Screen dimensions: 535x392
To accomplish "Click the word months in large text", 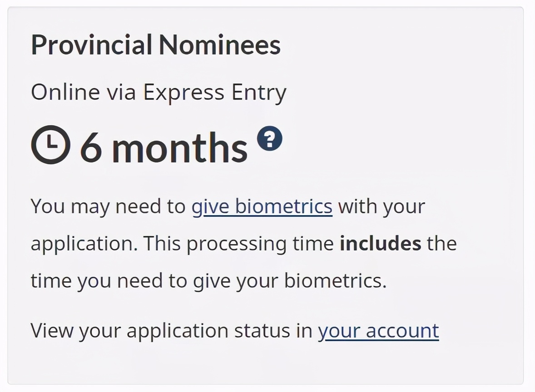I will (x=179, y=147).
